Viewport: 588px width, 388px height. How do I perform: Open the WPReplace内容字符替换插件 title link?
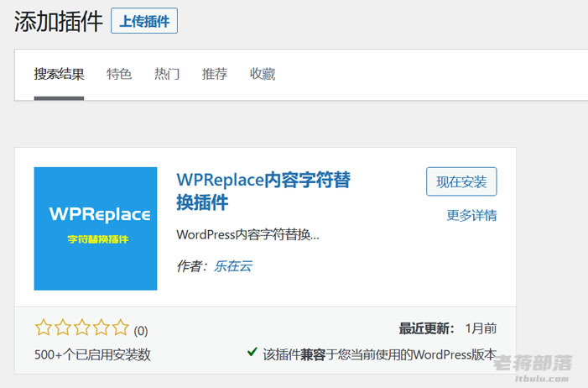tap(263, 191)
